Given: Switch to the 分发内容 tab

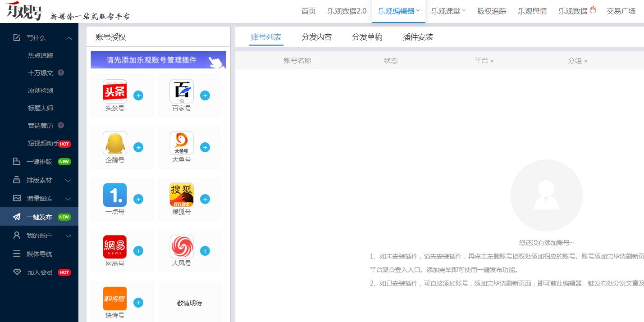Looking at the screenshot, I should [316, 37].
